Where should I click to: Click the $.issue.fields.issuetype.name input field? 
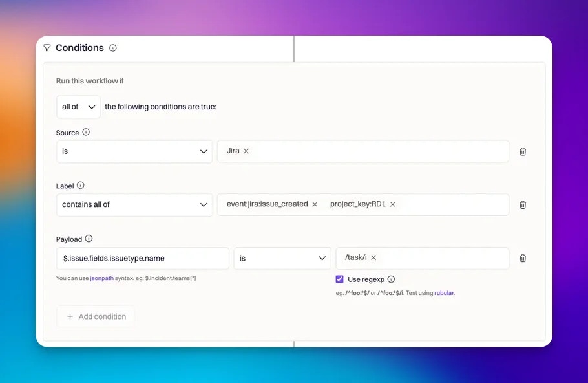(x=143, y=258)
